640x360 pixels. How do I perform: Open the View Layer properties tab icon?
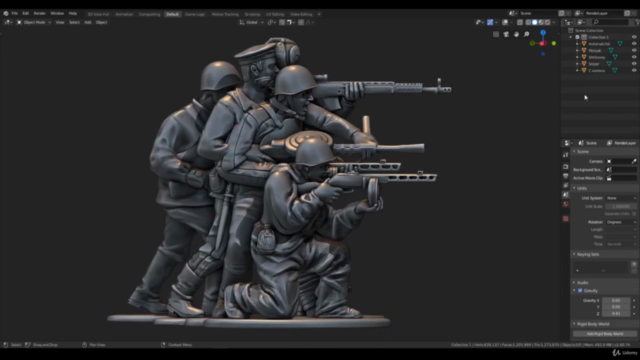(x=565, y=185)
